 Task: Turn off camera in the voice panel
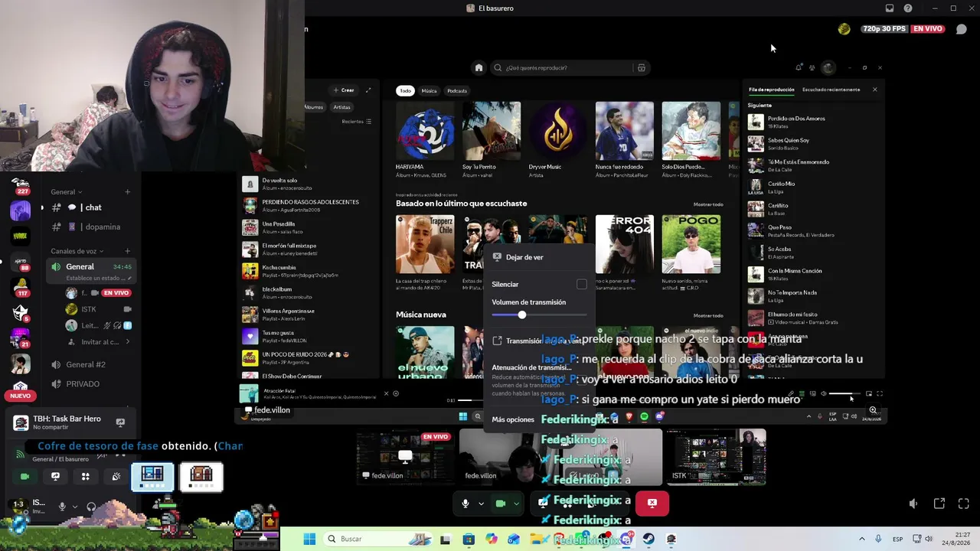pos(24,476)
